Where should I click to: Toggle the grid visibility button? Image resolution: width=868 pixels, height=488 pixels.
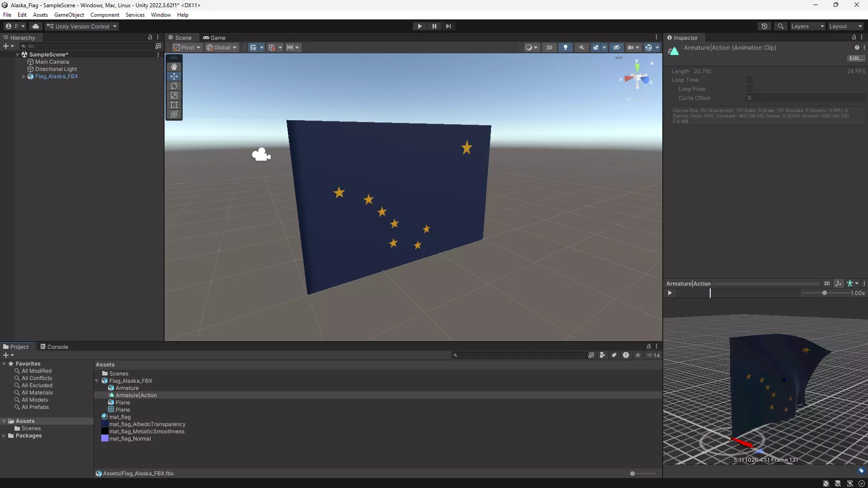(x=253, y=47)
